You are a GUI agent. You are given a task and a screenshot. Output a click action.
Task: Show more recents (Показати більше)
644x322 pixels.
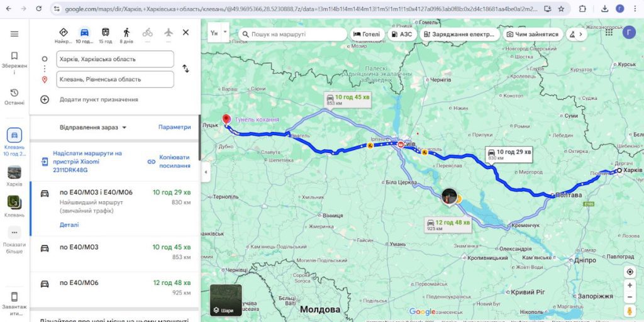click(14, 240)
